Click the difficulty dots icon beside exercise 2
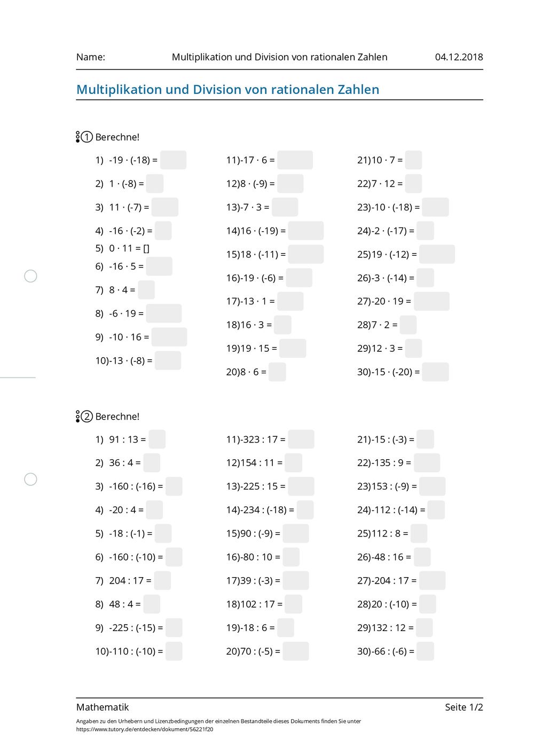 pos(78,416)
